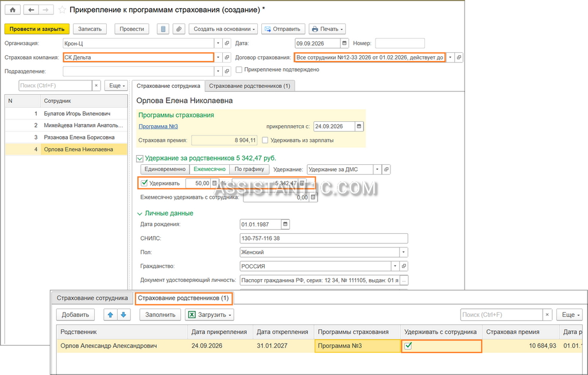Open the upper Страхование сотрудника tab
Image resolution: width=588 pixels, height=375 pixels.
pyautogui.click(x=168, y=86)
